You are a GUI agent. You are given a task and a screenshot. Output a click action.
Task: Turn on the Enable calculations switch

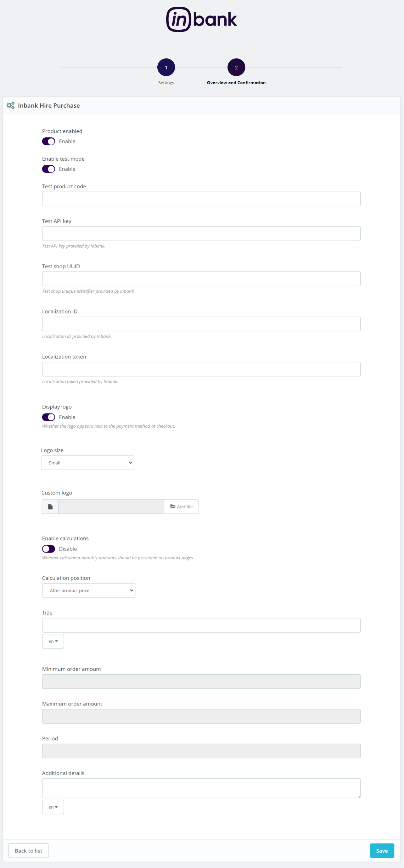click(49, 549)
